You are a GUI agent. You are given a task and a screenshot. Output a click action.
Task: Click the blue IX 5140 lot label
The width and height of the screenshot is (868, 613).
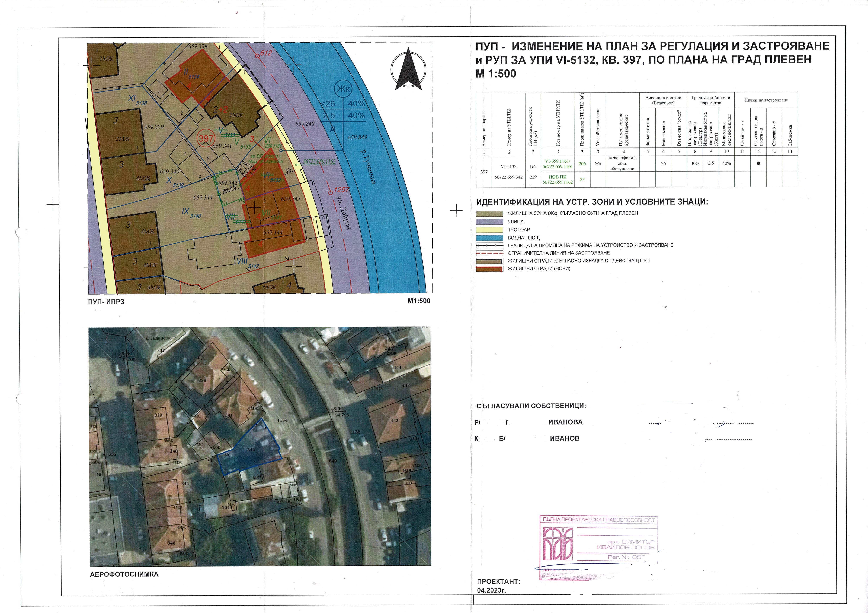click(191, 213)
